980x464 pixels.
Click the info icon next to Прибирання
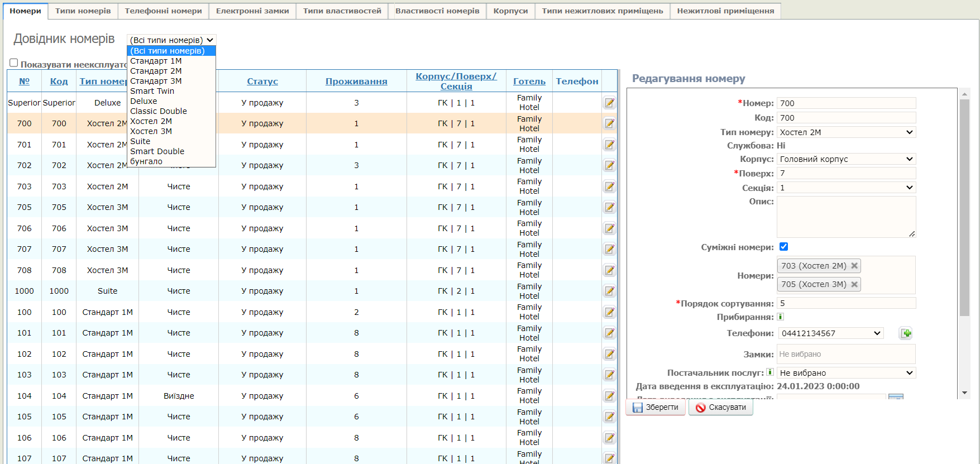pos(781,317)
